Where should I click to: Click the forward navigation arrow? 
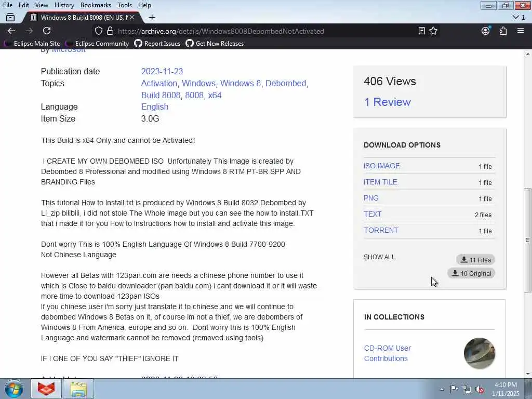click(29, 31)
